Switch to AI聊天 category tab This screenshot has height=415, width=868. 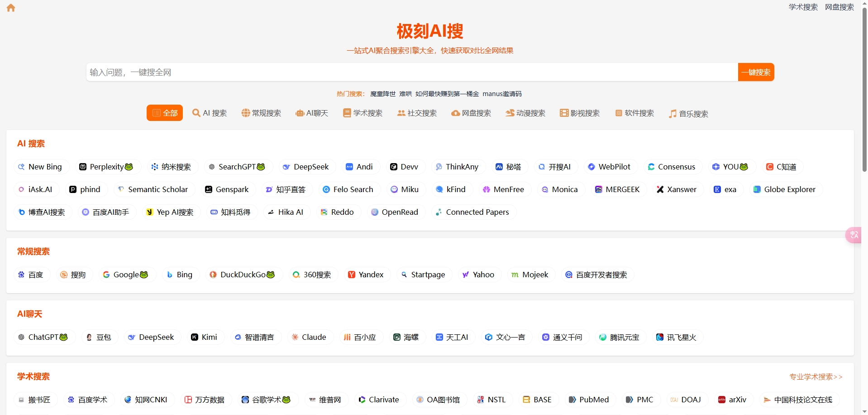(312, 113)
